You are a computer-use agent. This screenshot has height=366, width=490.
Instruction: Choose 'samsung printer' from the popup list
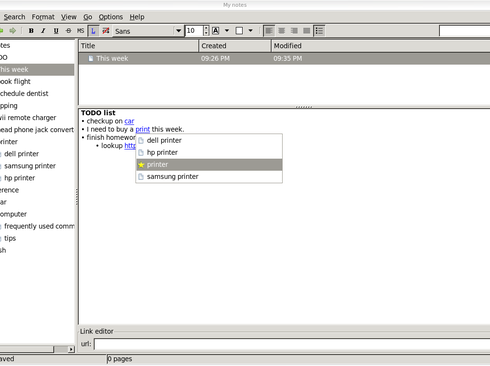coord(209,177)
